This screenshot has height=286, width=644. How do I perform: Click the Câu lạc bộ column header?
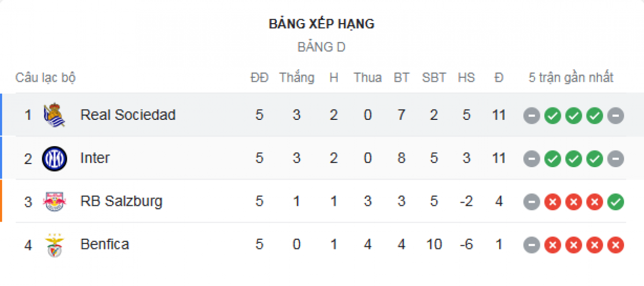coord(46,78)
